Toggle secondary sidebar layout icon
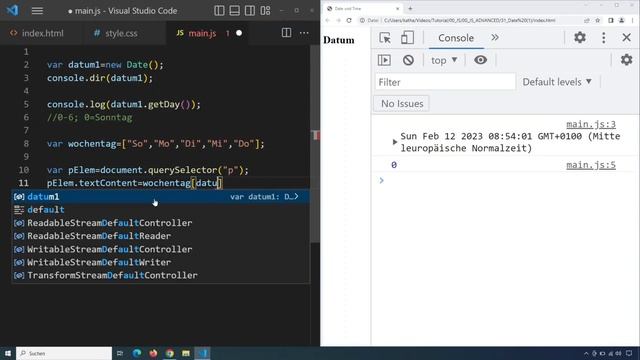This screenshot has width=640, height=360. pos(250,11)
